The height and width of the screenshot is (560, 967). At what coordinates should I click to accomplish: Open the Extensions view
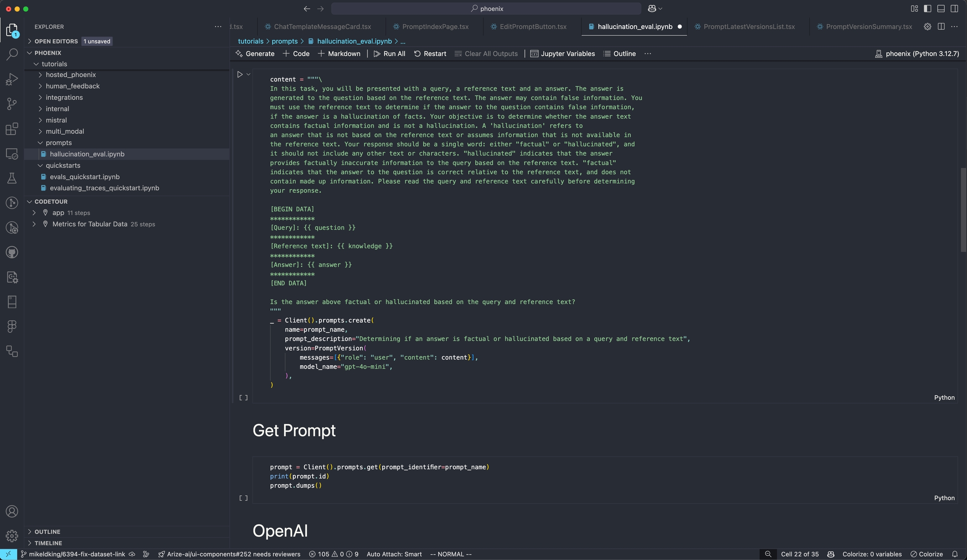tap(12, 129)
